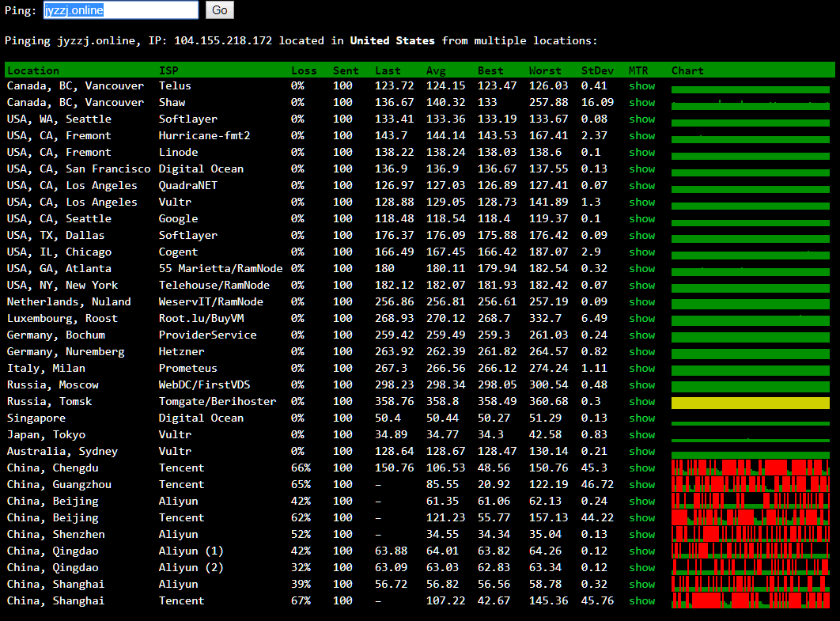Show MTR for Luxembourg Root.lu/BuyVM
The image size is (840, 621).
click(641, 318)
